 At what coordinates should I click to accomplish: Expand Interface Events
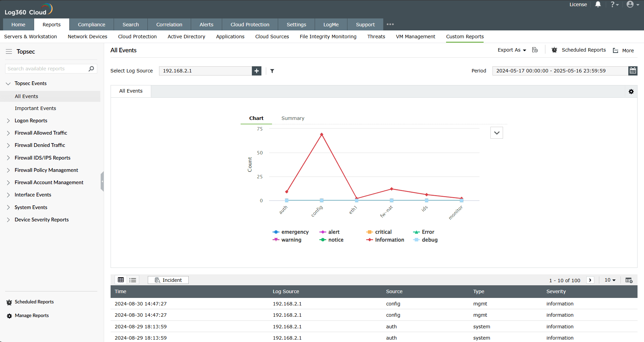(8, 195)
